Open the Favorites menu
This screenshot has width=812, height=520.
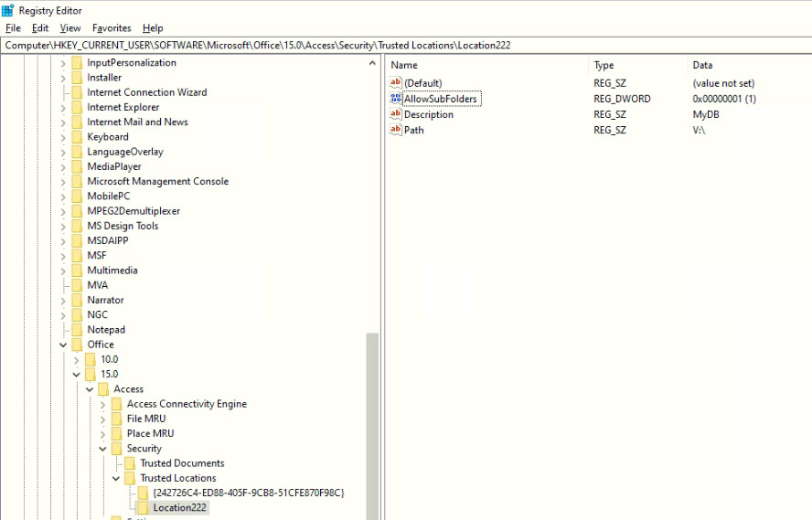click(112, 28)
